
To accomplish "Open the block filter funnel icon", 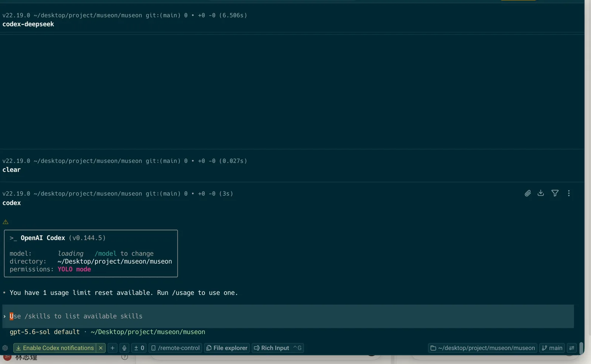I will pos(555,193).
